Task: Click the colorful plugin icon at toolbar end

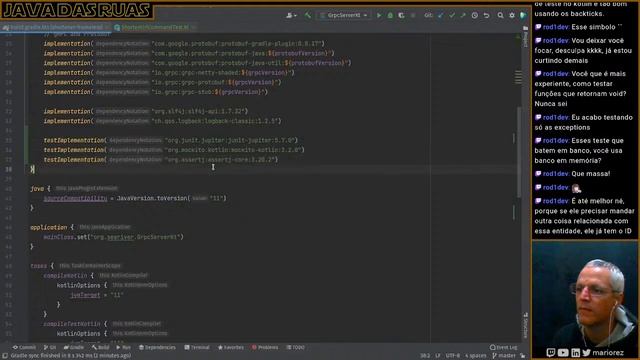Action: [523, 16]
